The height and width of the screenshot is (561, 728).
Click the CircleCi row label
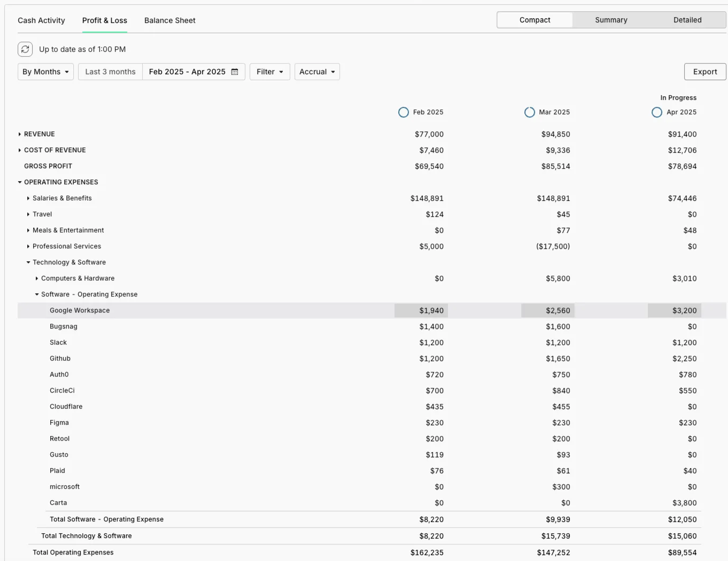tap(62, 391)
